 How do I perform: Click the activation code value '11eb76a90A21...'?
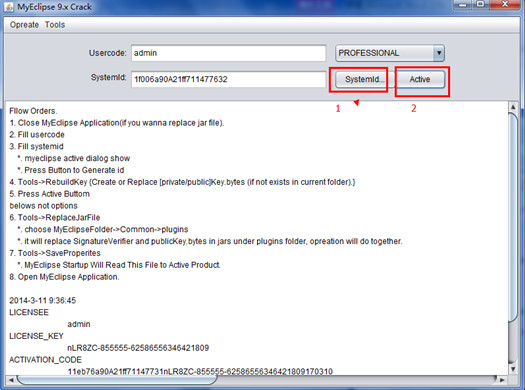pyautogui.click(x=200, y=372)
